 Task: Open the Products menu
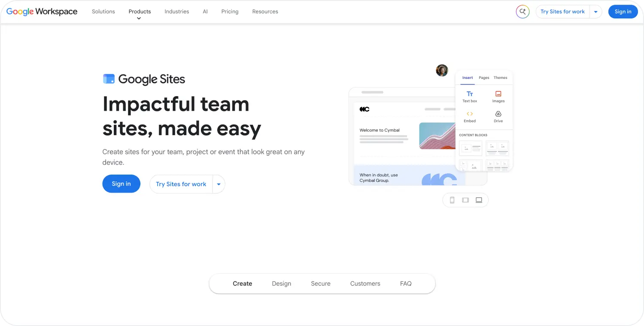140,12
